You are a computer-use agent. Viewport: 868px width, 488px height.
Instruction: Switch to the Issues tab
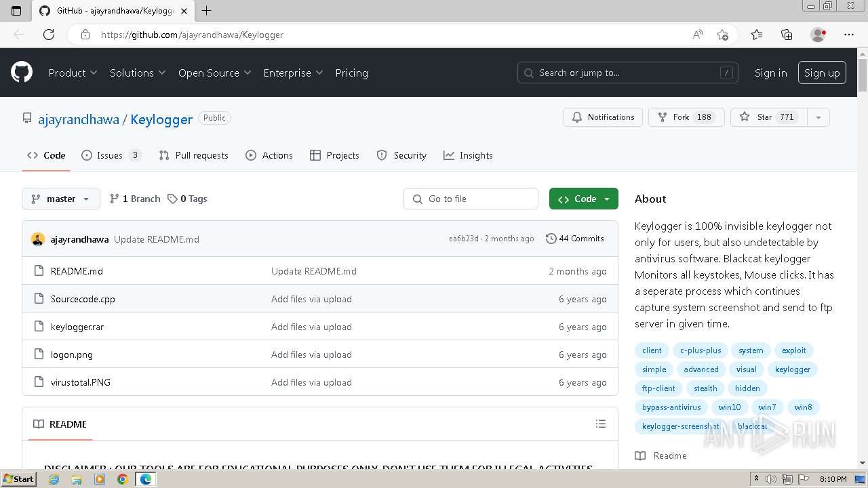[111, 155]
